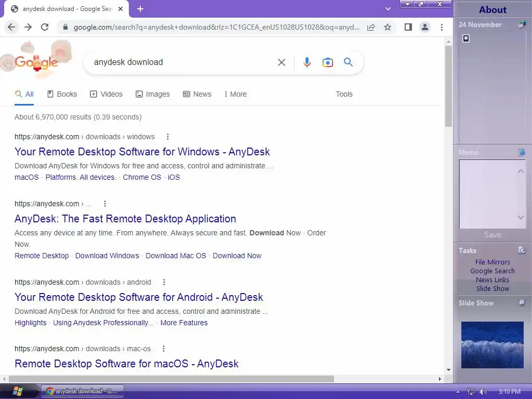Click inside the Memo text area
532x399 pixels.
pos(488,194)
